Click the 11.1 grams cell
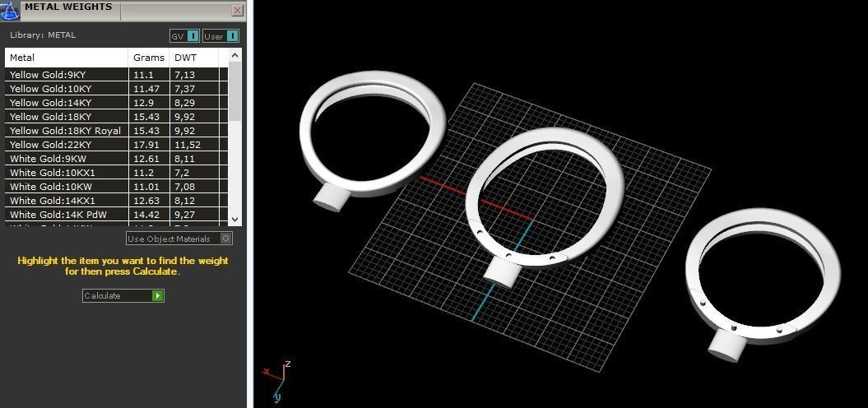 point(149,75)
